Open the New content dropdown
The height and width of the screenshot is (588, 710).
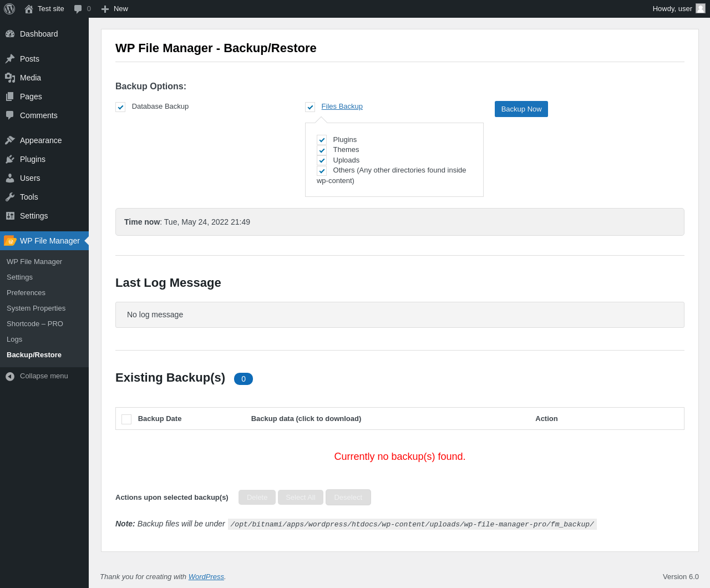click(x=115, y=9)
